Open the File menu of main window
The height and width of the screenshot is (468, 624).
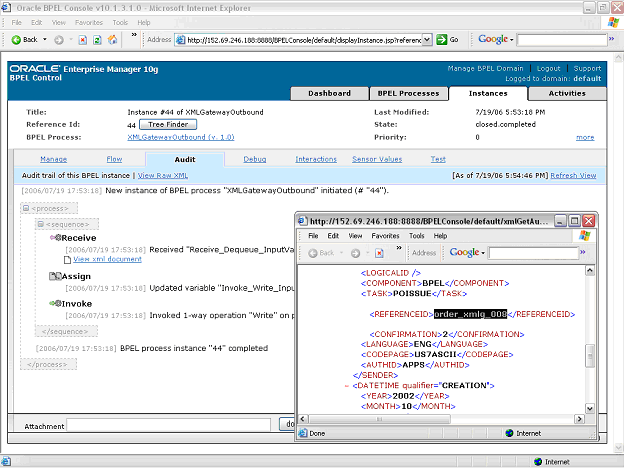pos(16,22)
